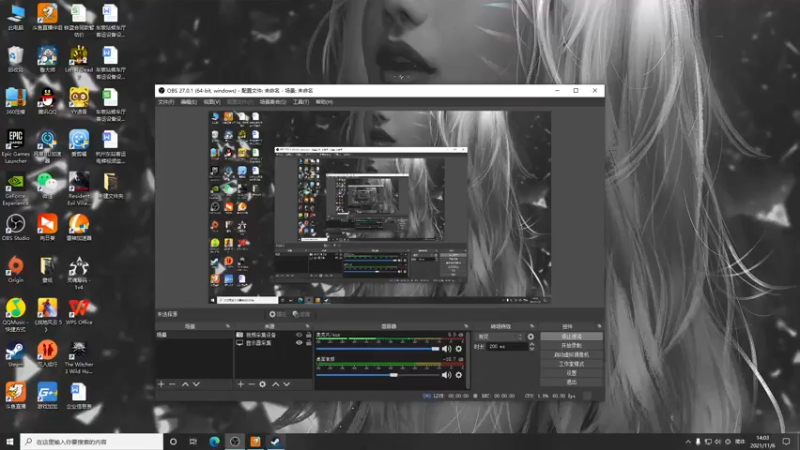This screenshot has height=450, width=800.
Task: Open YY语音 desktop icon
Action: [79, 101]
